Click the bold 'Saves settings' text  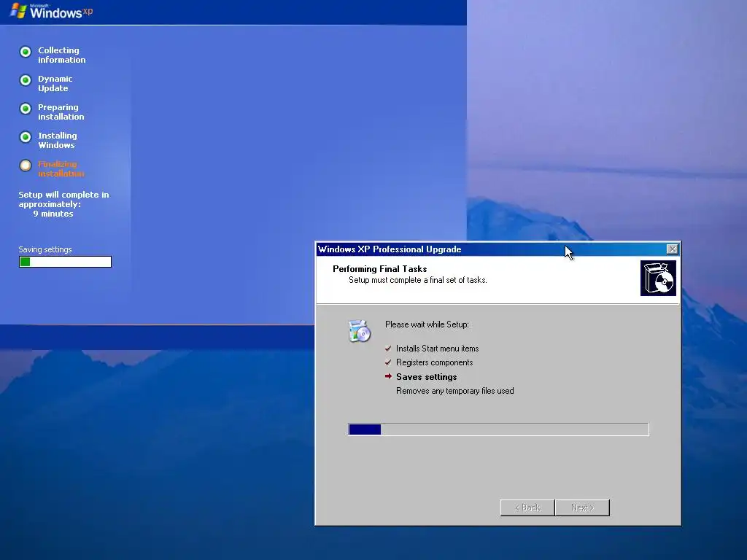(426, 377)
